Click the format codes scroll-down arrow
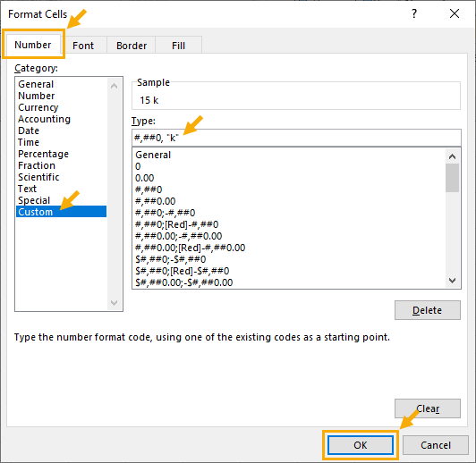Image resolution: width=476 pixels, height=463 pixels. tap(452, 281)
